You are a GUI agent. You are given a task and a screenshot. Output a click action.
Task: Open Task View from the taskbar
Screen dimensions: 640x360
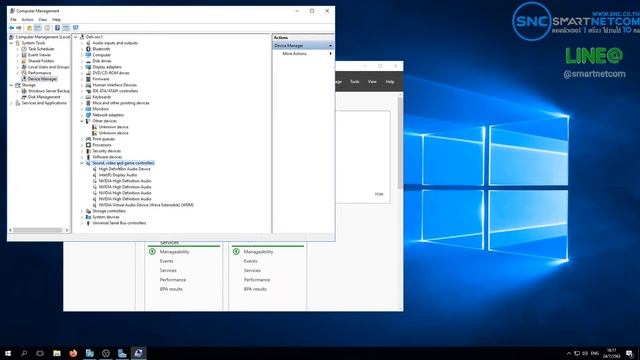click(40, 353)
